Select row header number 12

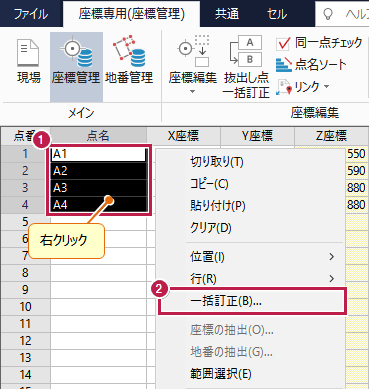click(x=25, y=341)
